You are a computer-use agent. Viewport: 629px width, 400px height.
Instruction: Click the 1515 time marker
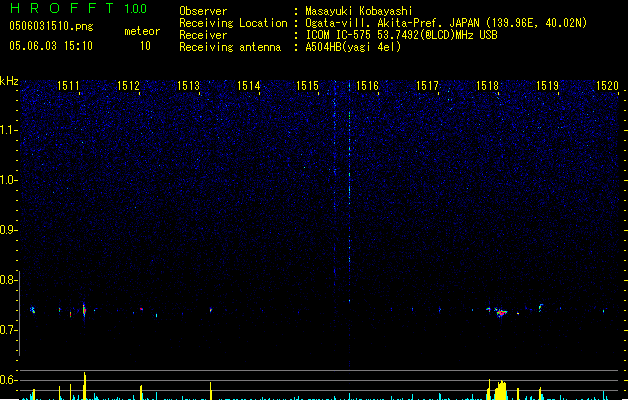click(x=307, y=86)
